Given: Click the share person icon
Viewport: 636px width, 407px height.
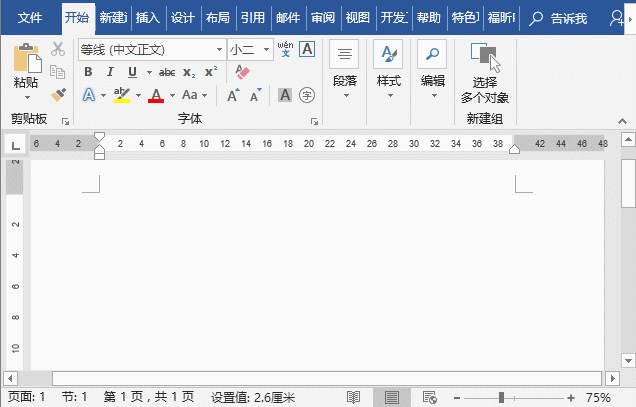Looking at the screenshot, I should point(617,18).
